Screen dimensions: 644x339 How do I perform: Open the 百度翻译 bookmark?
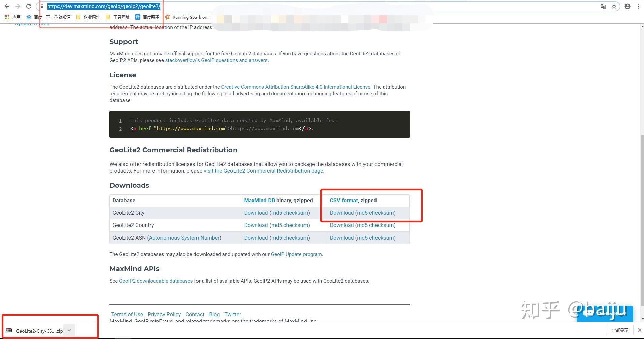[x=147, y=17]
